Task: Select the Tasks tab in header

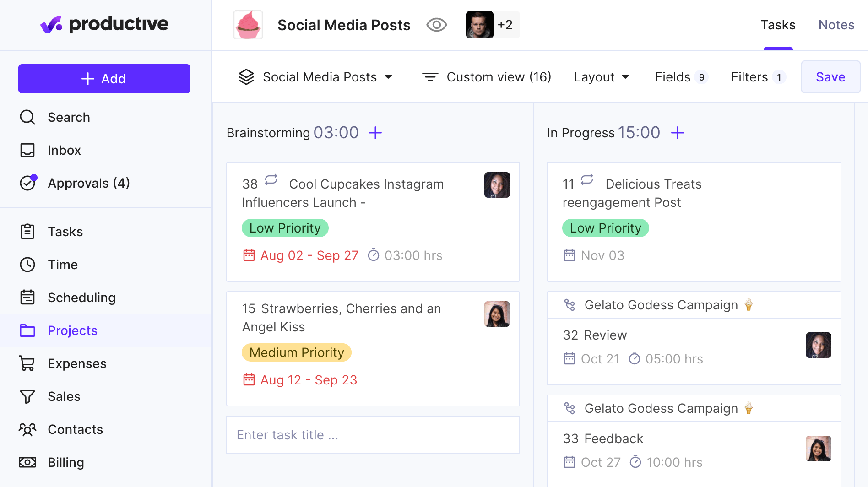Action: pos(778,25)
